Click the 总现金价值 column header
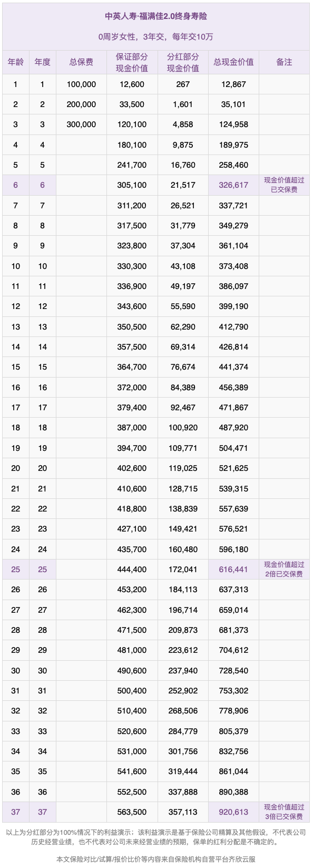 233,62
